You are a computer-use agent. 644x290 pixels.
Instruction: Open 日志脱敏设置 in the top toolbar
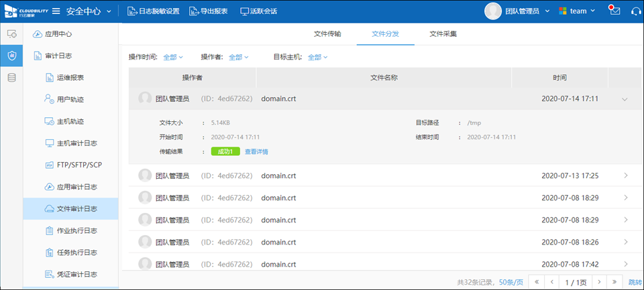pos(153,11)
